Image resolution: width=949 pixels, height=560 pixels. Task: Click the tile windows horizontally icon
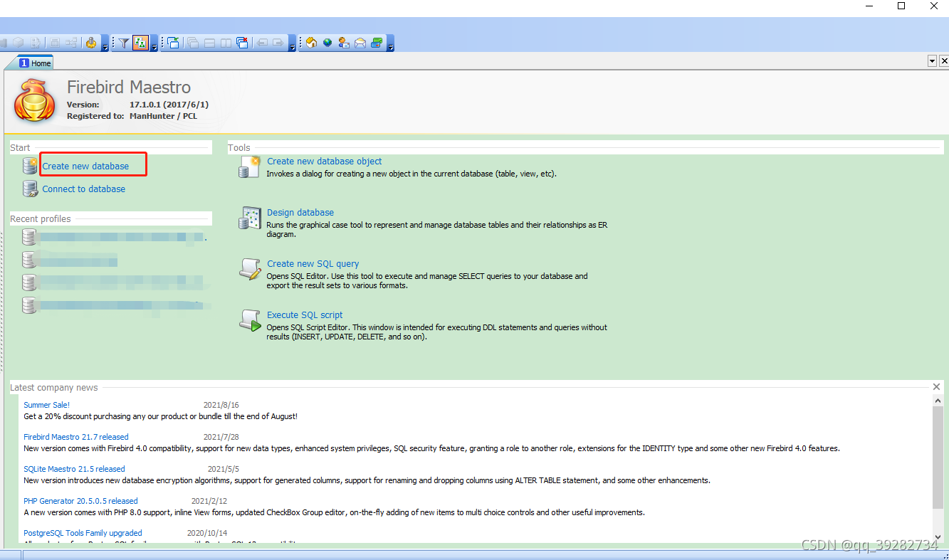coord(209,43)
